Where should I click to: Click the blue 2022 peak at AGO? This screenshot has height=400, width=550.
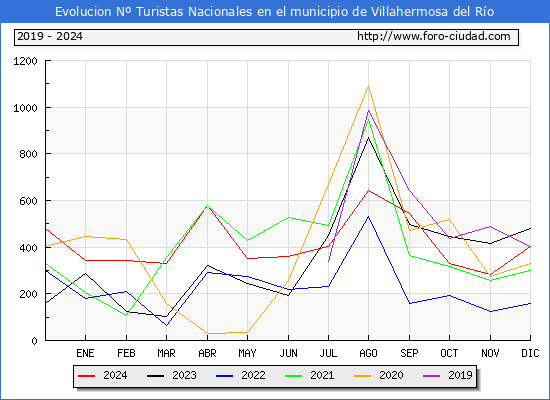click(x=368, y=217)
